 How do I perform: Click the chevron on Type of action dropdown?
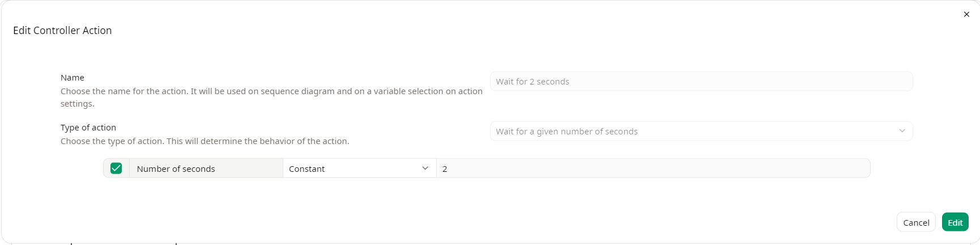pos(902,131)
